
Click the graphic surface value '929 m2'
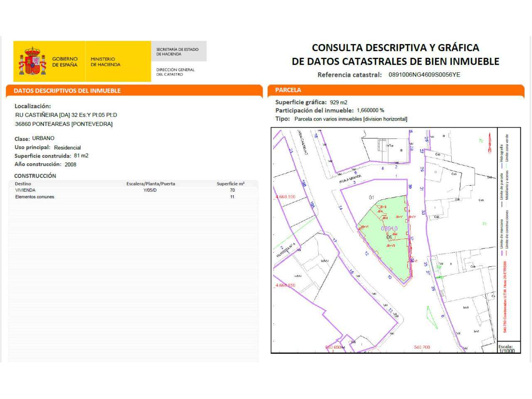tap(339, 102)
